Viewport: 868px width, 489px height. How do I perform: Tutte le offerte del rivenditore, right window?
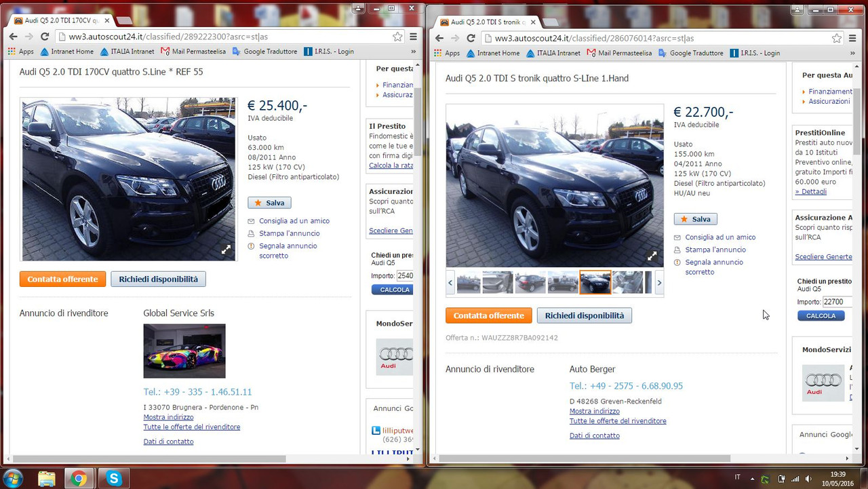tap(618, 420)
